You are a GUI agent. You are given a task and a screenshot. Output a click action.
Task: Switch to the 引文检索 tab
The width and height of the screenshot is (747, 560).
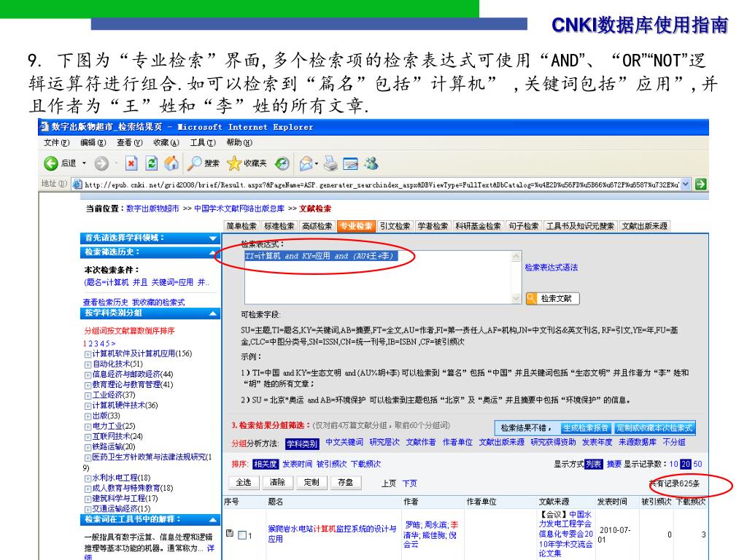(395, 226)
